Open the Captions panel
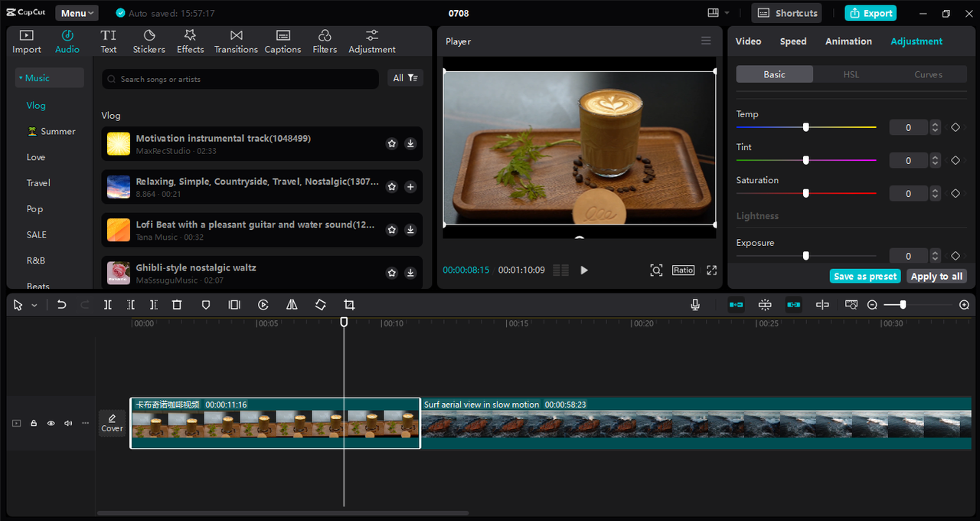Image resolution: width=980 pixels, height=521 pixels. pos(283,41)
